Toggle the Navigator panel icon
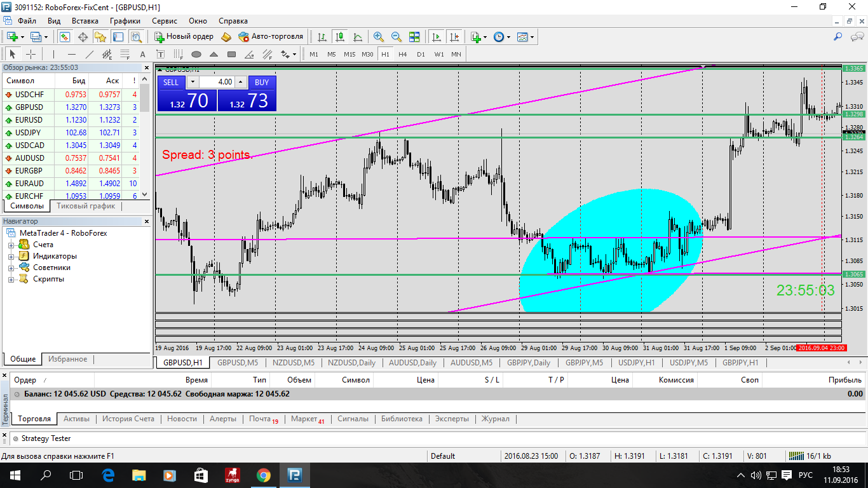The height and width of the screenshot is (488, 868). (x=100, y=37)
